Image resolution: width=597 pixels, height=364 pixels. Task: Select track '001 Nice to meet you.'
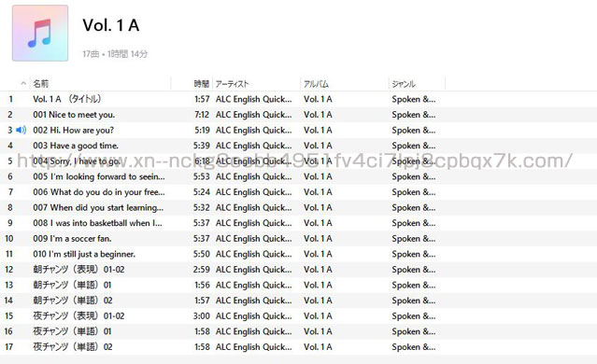tap(74, 115)
